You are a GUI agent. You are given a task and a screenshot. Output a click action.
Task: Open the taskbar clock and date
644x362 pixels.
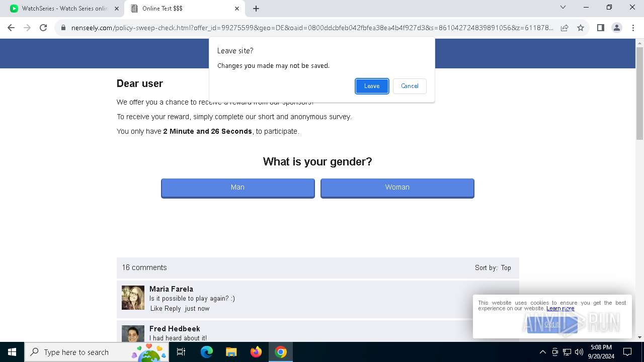click(601, 352)
